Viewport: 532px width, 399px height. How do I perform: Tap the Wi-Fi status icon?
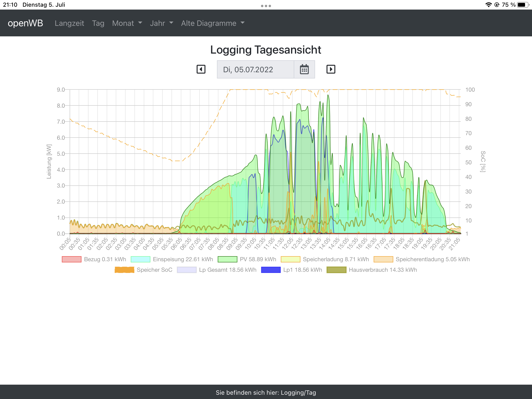click(x=488, y=5)
